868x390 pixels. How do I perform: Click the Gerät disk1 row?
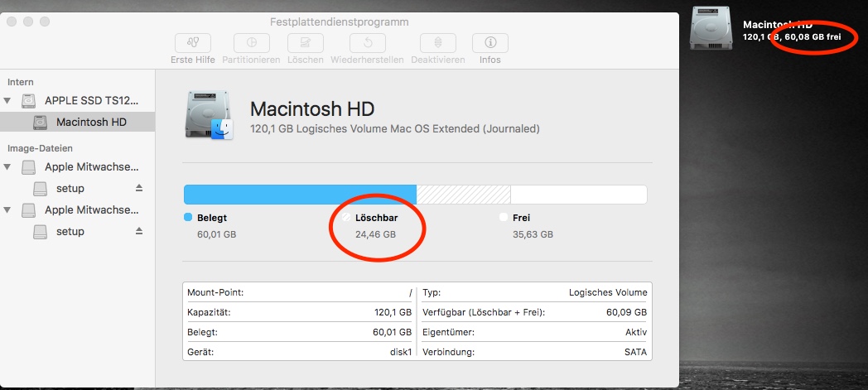coord(300,352)
